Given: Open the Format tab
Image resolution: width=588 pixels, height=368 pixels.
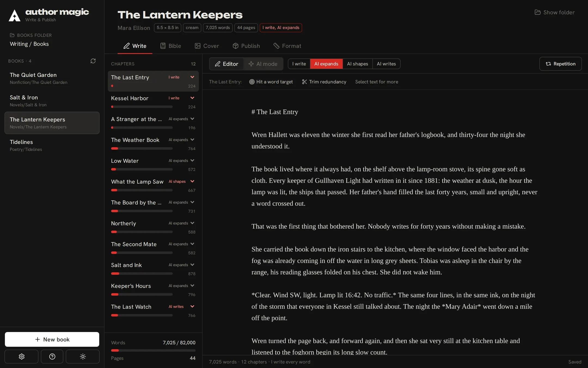Looking at the screenshot, I should [287, 46].
